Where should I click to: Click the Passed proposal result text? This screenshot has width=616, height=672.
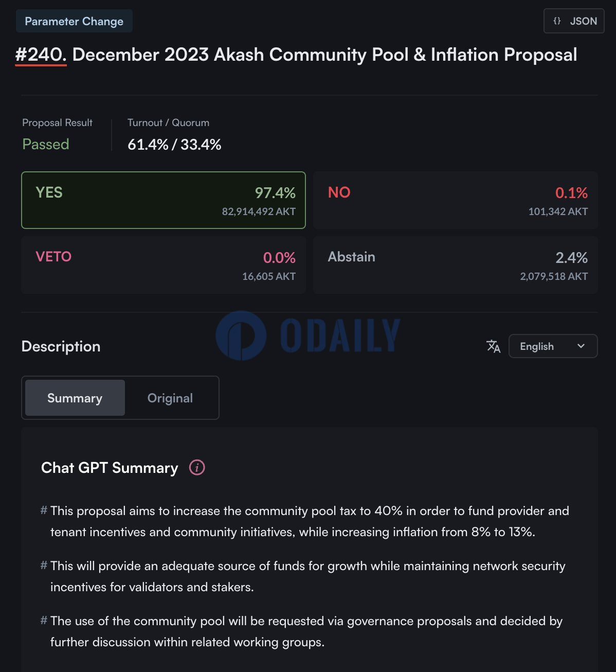[46, 144]
